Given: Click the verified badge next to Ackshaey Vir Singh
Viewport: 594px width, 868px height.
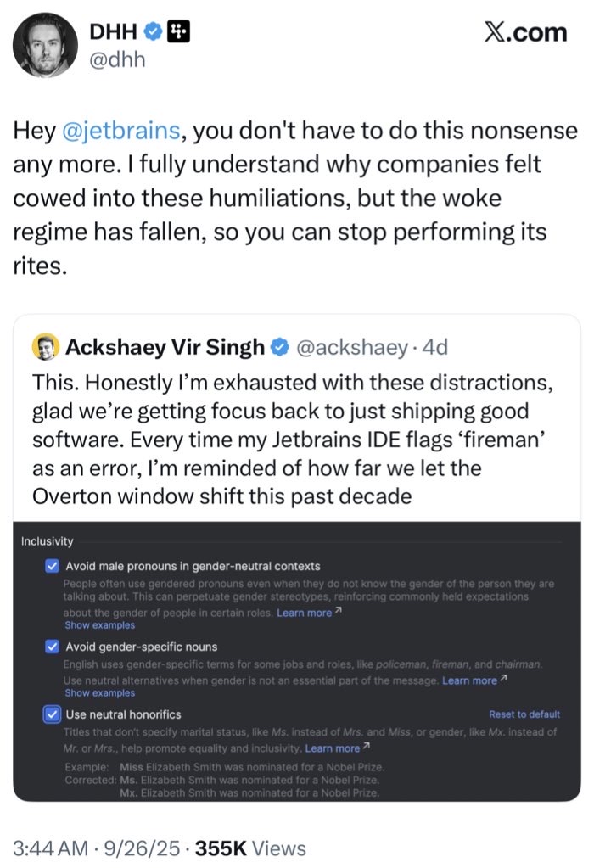Looking at the screenshot, I should point(280,347).
